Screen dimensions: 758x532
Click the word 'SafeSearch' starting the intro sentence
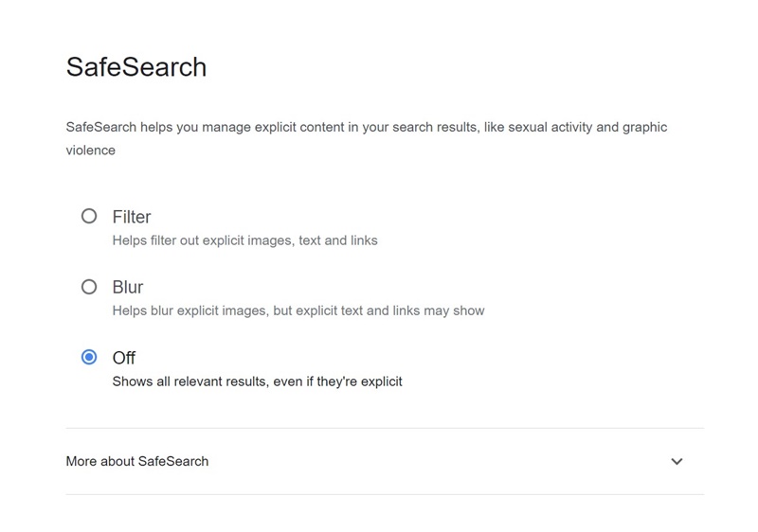pos(101,127)
